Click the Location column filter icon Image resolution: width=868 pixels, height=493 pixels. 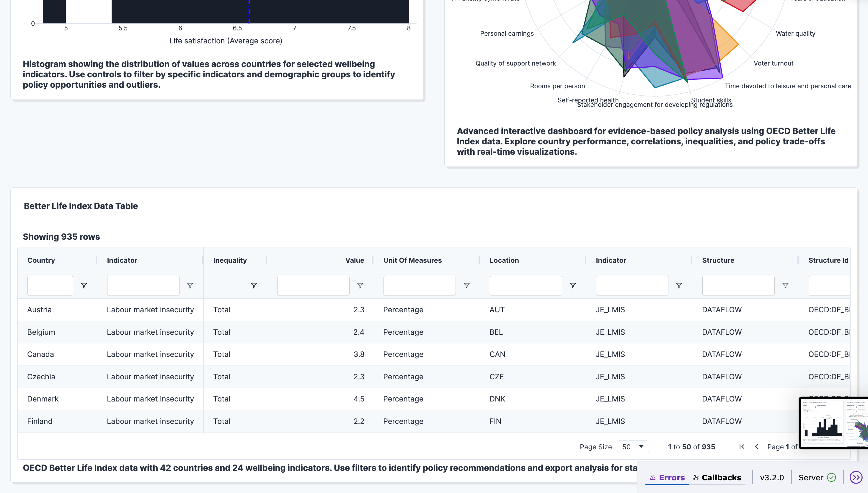[573, 285]
